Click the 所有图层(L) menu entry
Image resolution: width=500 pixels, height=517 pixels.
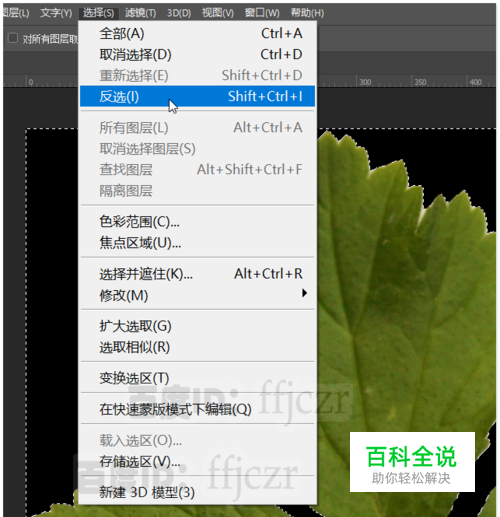click(197, 128)
